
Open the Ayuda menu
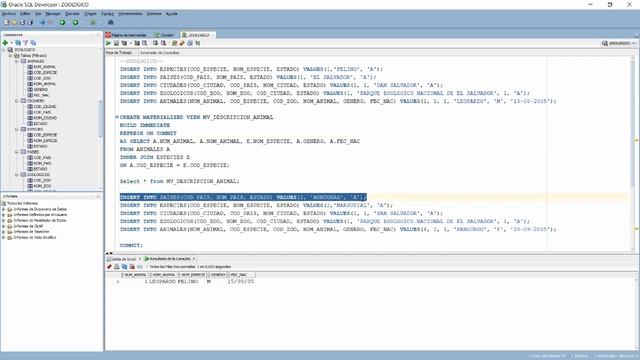point(171,13)
